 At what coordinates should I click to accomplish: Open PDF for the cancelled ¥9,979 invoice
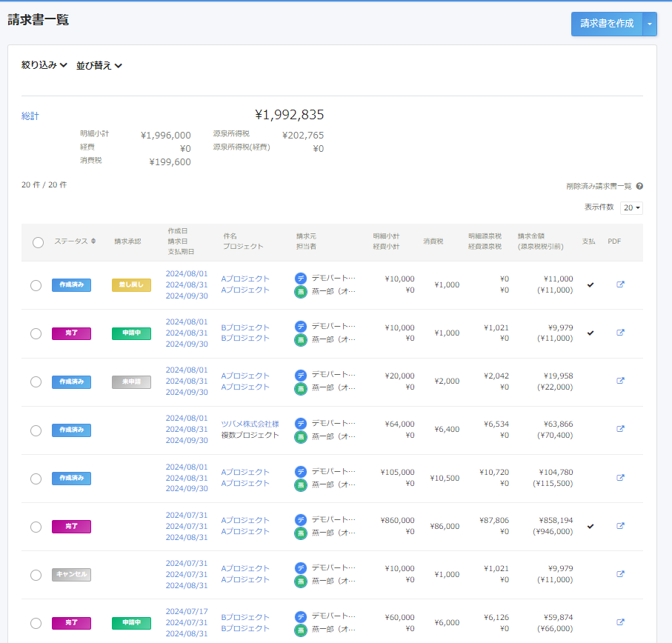[620, 574]
